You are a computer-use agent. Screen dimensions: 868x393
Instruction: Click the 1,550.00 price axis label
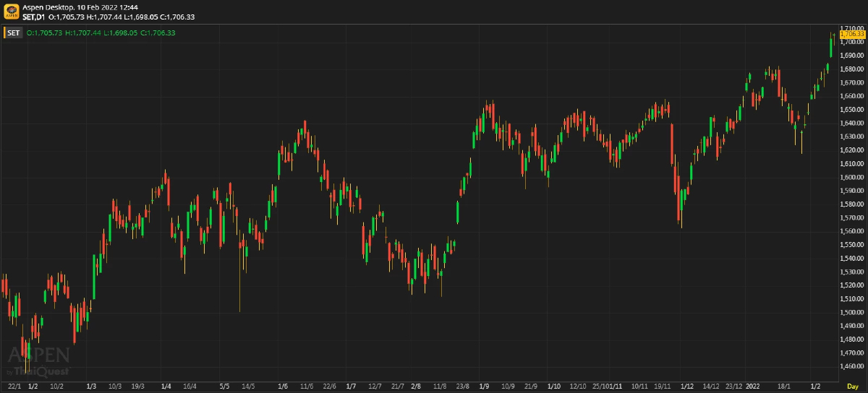pyautogui.click(x=854, y=245)
